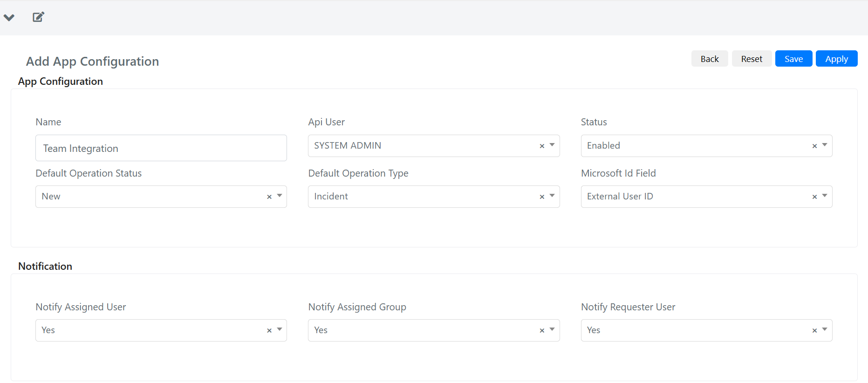The image size is (868, 383).
Task: Click the Back button
Action: point(710,59)
